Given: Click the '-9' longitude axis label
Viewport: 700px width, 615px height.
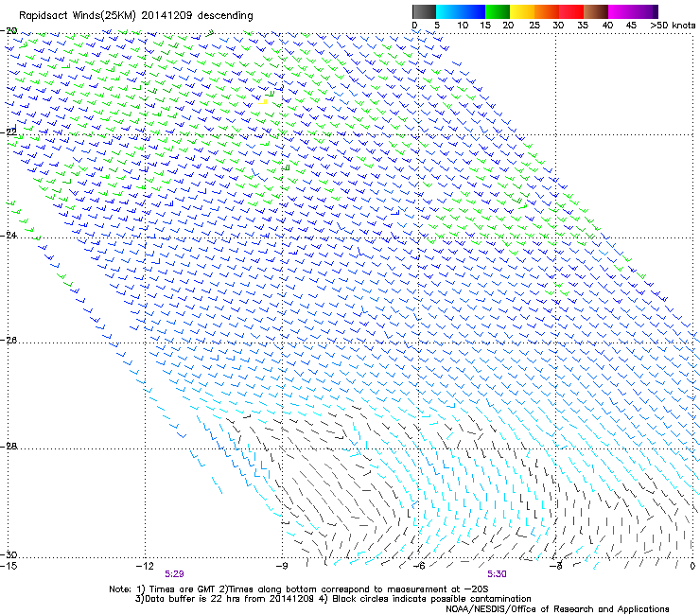Looking at the screenshot, I should [x=282, y=566].
